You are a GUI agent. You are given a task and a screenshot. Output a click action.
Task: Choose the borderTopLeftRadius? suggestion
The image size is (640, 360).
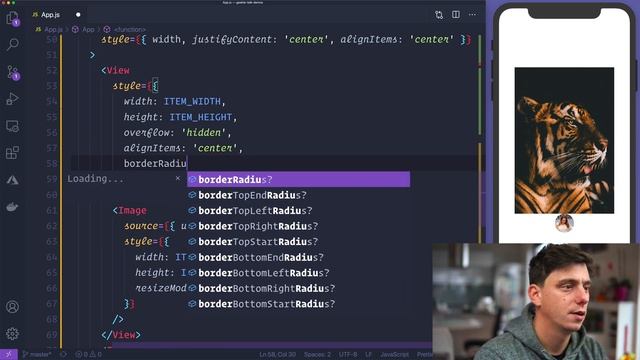[298, 211]
